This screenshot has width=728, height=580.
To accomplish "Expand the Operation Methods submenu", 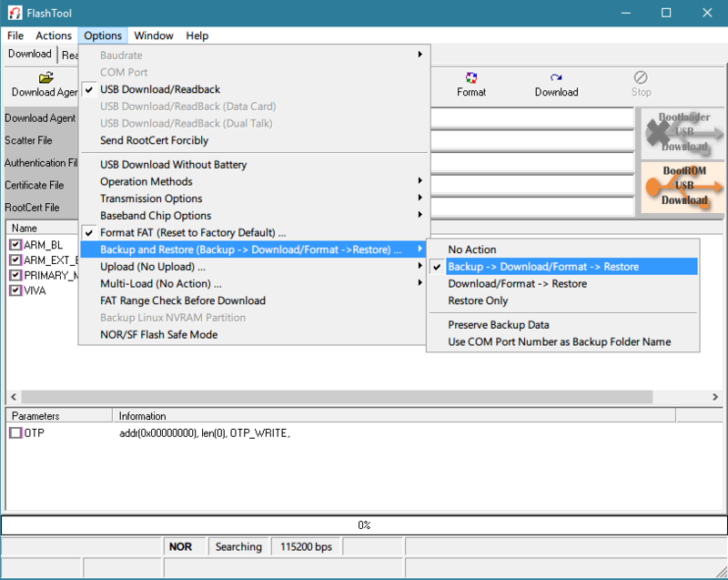I will (x=254, y=181).
